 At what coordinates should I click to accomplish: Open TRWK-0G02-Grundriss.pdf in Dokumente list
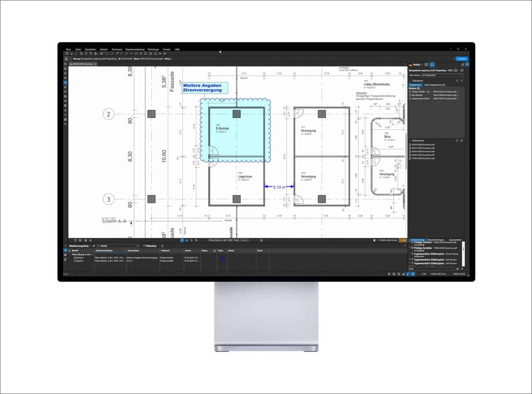coord(423,158)
